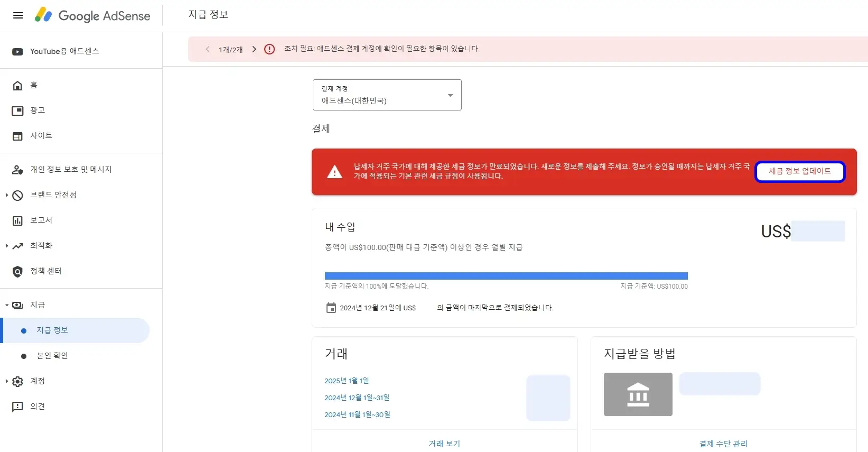Click the red alert circle icon in the banner

tap(269, 49)
